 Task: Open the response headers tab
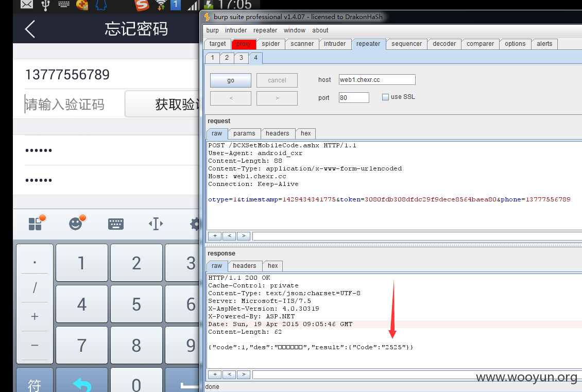coord(244,266)
